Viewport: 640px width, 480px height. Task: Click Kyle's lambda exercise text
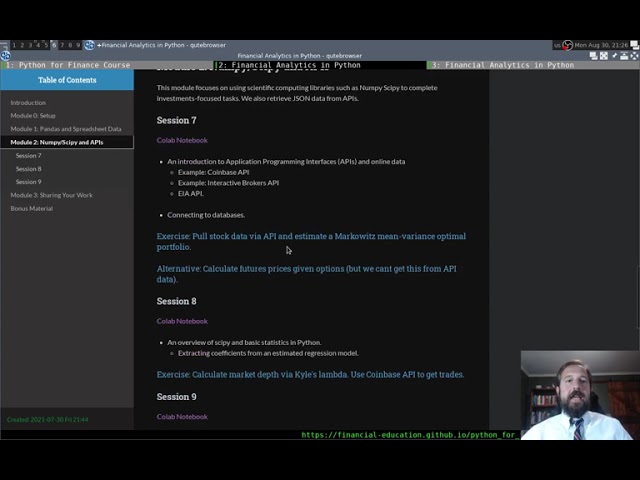(310, 374)
